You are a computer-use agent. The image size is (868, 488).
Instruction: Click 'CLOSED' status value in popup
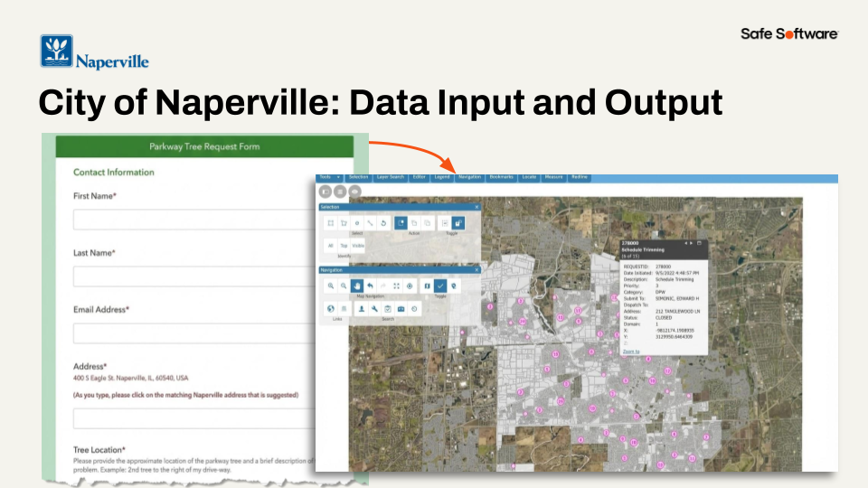tap(664, 318)
